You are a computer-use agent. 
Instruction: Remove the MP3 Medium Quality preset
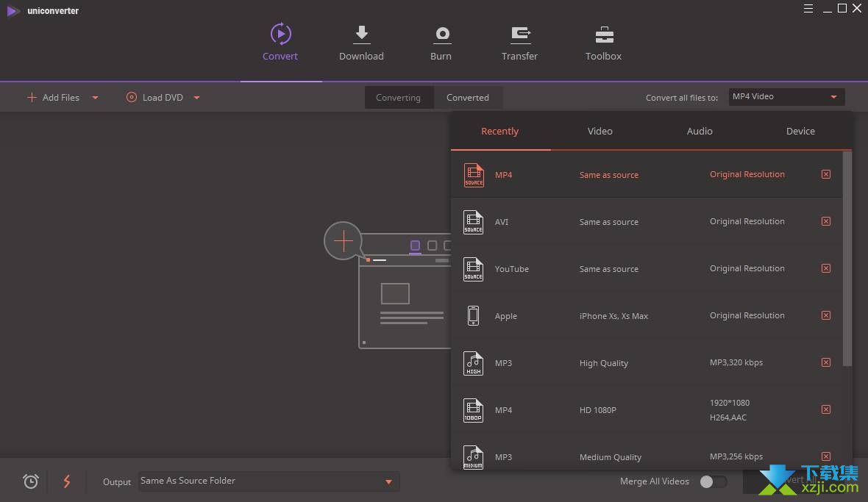(826, 456)
